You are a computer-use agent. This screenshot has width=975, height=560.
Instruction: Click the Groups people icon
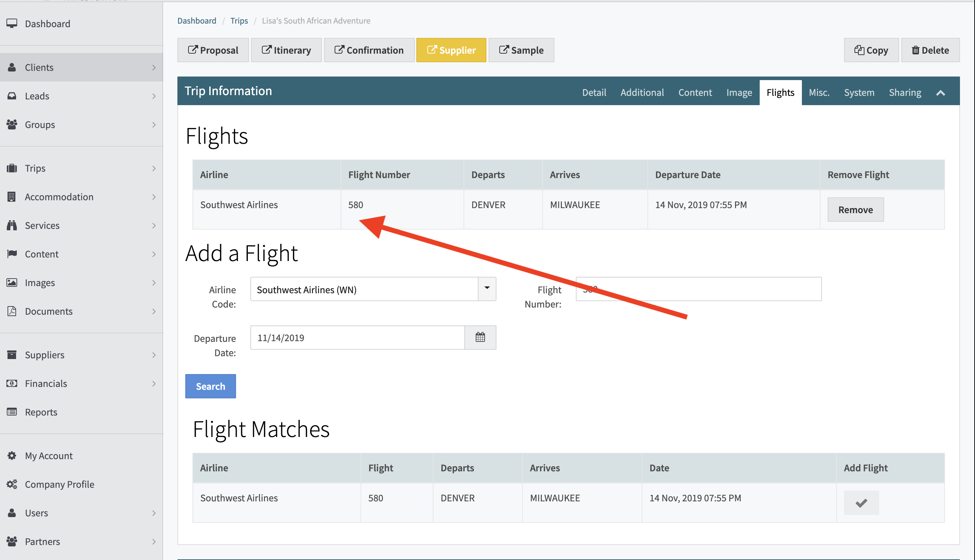click(x=12, y=124)
